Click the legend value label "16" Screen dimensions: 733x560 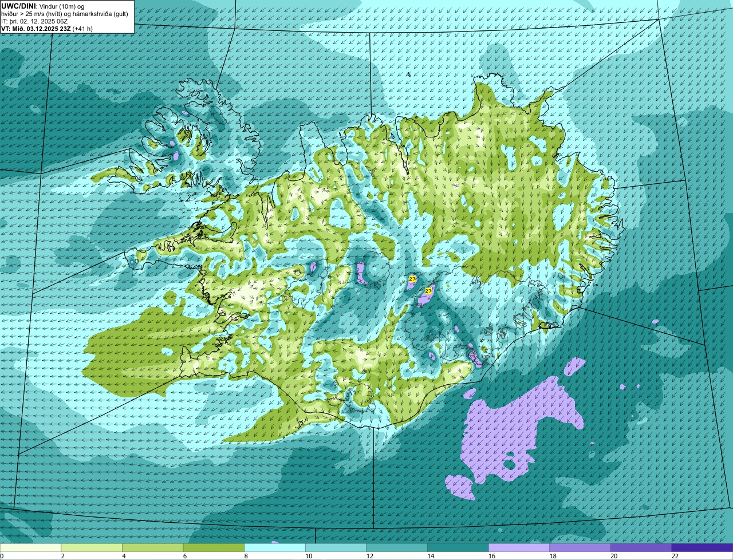(491, 556)
